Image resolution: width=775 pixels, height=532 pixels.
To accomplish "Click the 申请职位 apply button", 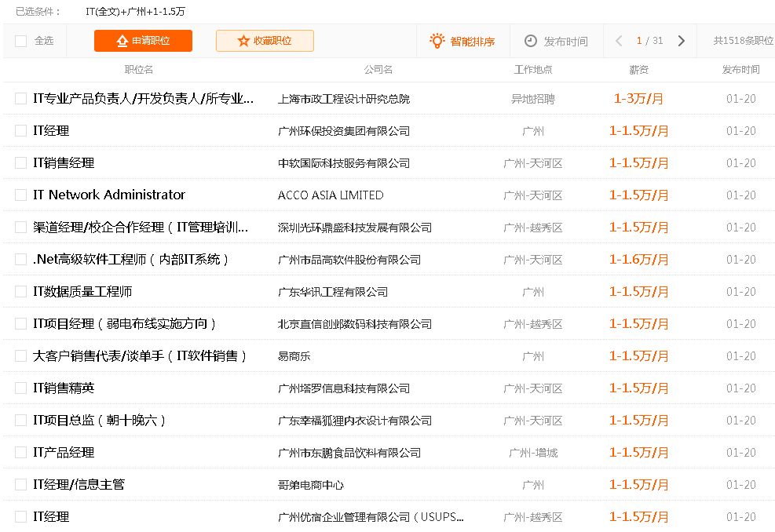I will coord(142,41).
